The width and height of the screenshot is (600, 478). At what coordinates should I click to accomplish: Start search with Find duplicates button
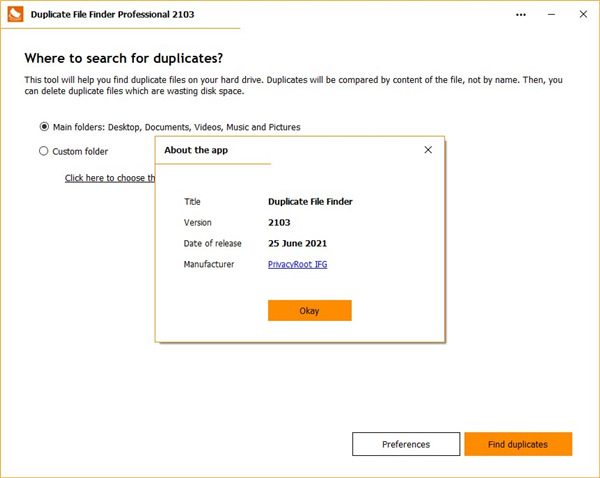[x=518, y=444]
